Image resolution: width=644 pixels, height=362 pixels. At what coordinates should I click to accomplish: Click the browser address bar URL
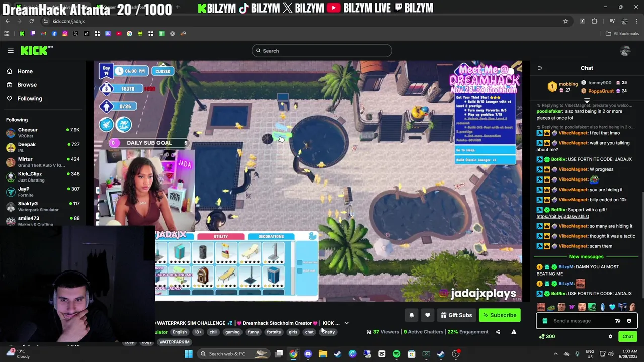pyautogui.click(x=68, y=21)
